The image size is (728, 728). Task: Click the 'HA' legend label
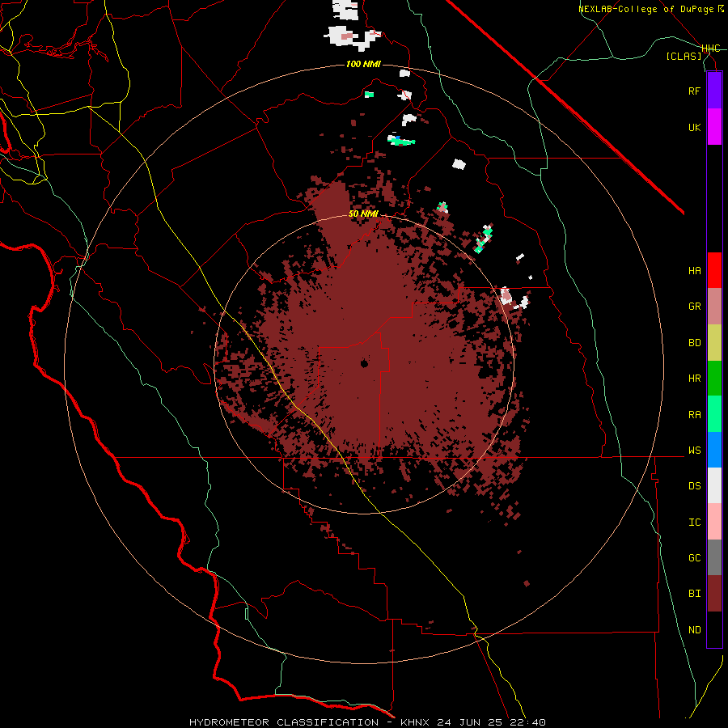click(x=695, y=271)
